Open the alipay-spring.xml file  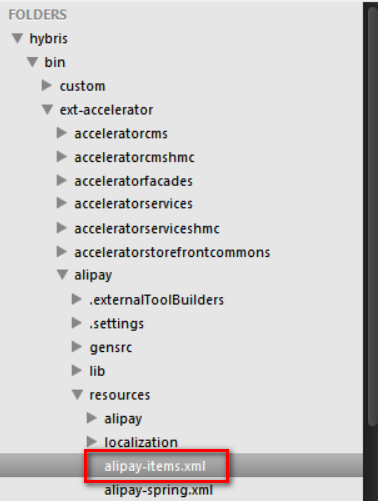tap(159, 490)
